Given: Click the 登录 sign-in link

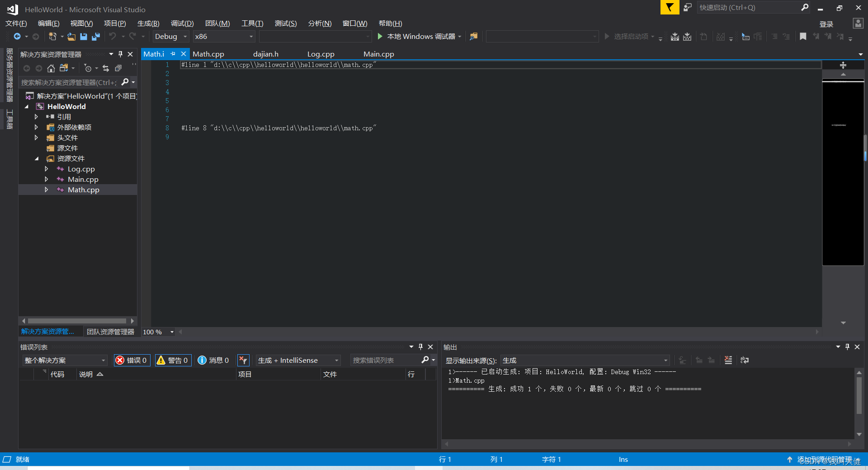Looking at the screenshot, I should tap(826, 24).
